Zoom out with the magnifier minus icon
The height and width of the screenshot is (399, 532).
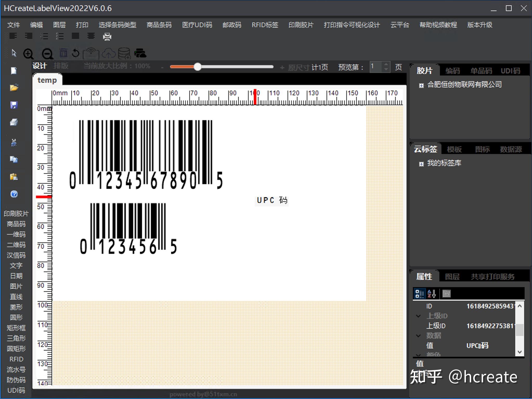coord(48,54)
